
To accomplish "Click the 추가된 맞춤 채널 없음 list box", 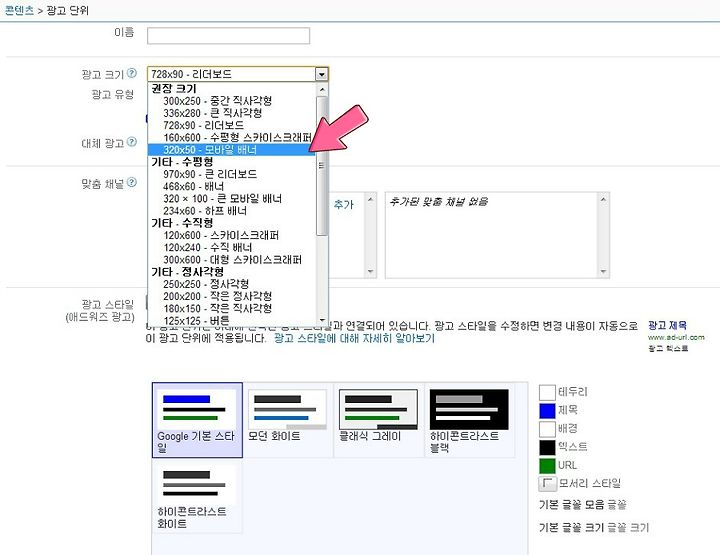I will tap(497, 235).
